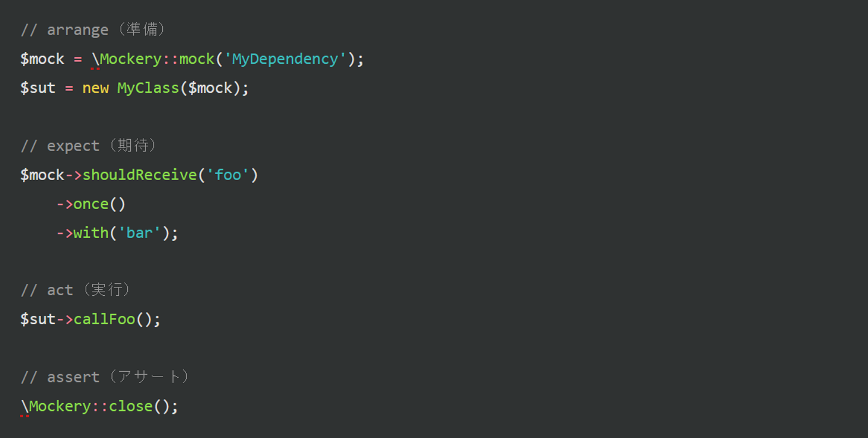Click the once() method call

[x=91, y=204]
